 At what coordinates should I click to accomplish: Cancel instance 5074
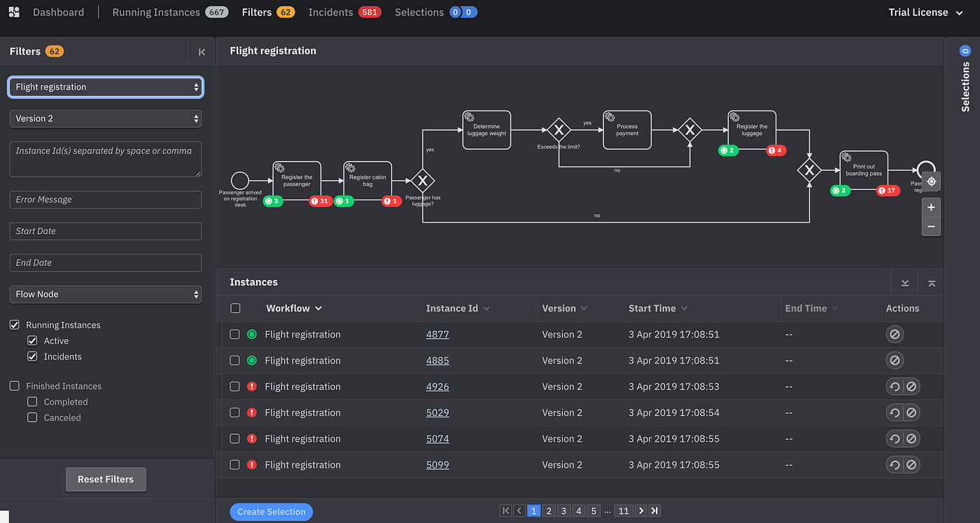pos(911,439)
